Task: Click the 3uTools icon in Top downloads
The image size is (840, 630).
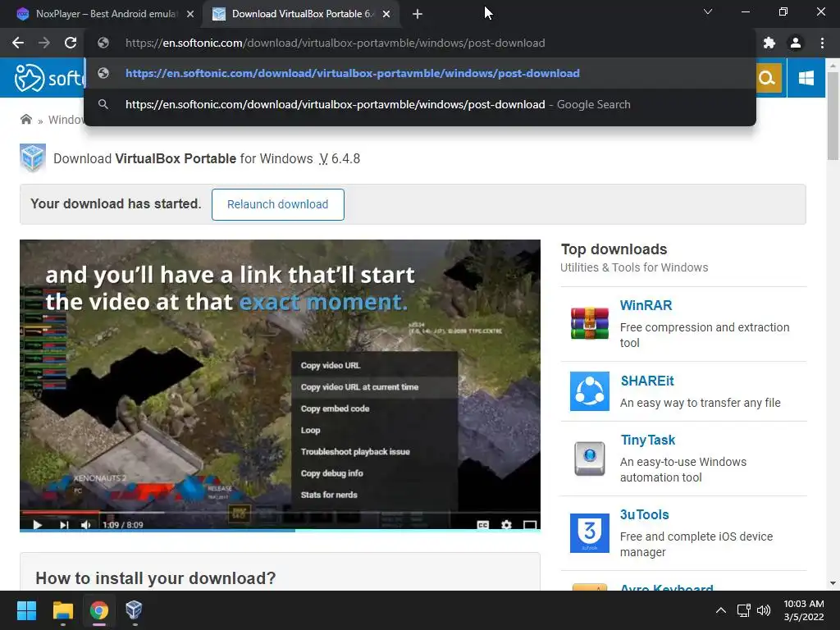Action: (589, 533)
